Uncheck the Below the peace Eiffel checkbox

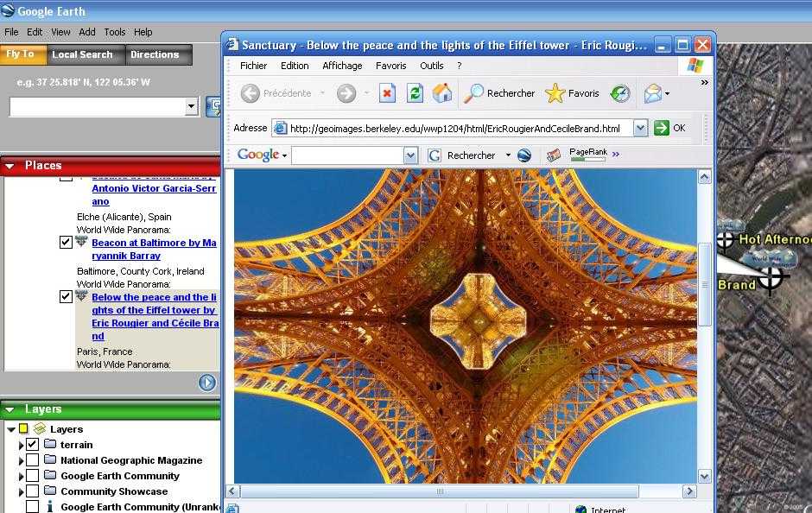click(66, 296)
